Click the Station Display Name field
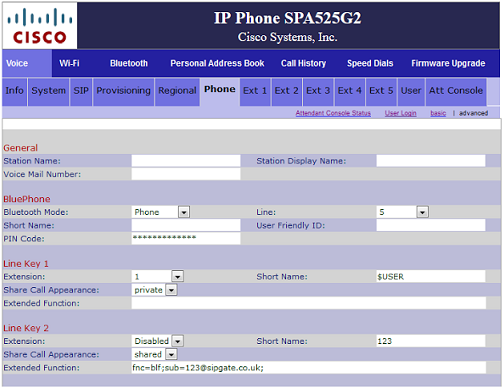Image resolution: width=504 pixels, height=388 pixels. point(431,161)
